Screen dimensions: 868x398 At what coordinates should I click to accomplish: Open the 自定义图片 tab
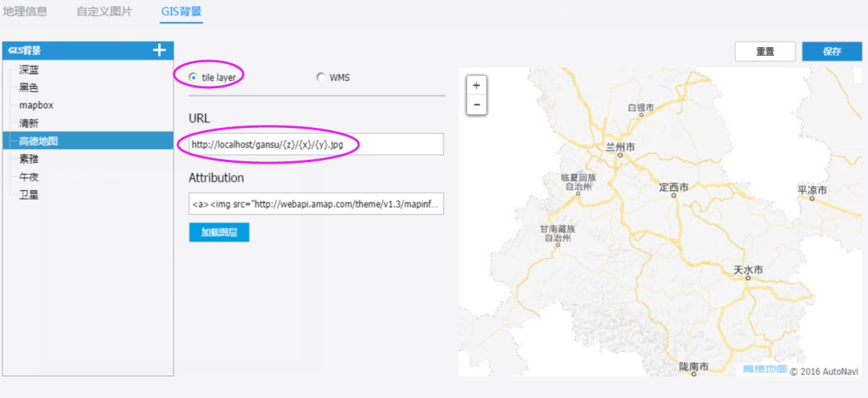(x=104, y=12)
